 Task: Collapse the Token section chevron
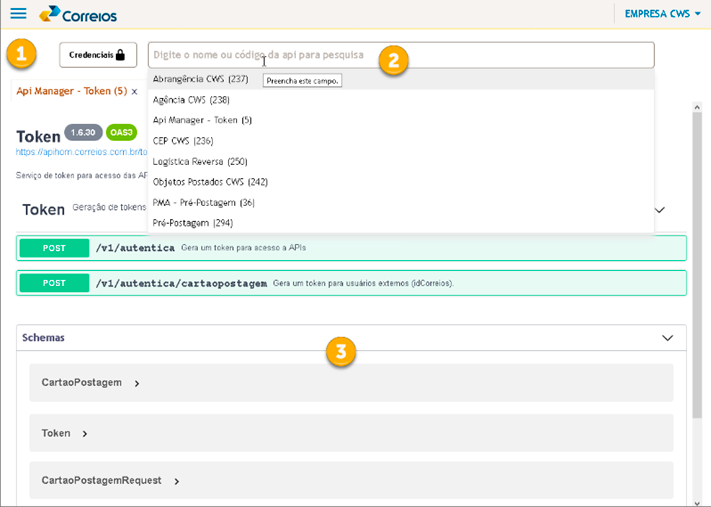coord(660,210)
